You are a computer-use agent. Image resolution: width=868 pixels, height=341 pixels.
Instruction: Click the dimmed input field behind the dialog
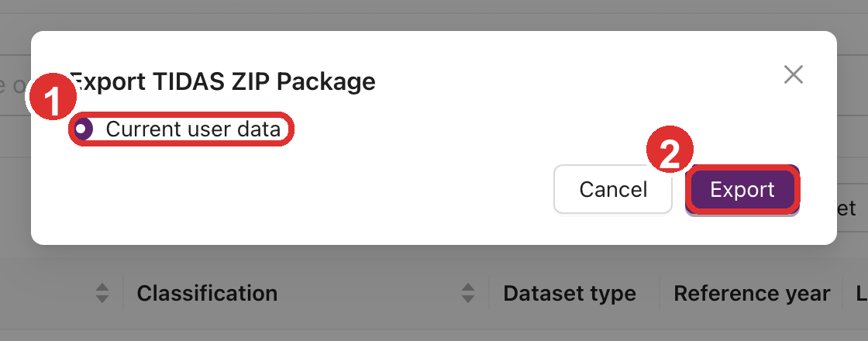coord(14,85)
